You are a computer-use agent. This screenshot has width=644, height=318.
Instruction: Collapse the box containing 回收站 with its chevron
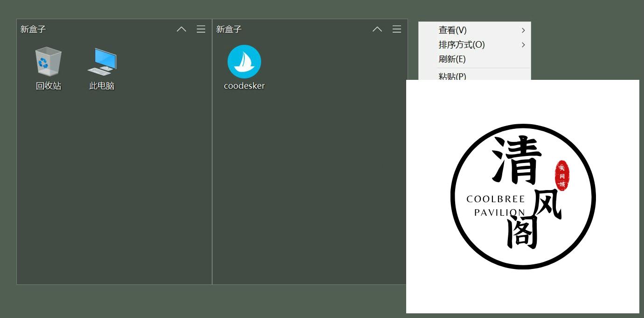[181, 29]
